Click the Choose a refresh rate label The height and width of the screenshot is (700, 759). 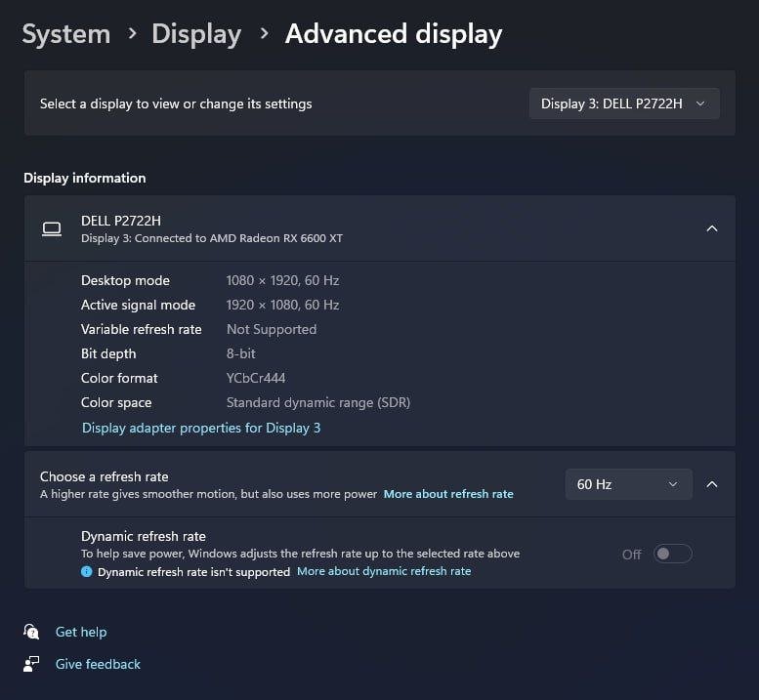click(x=105, y=477)
